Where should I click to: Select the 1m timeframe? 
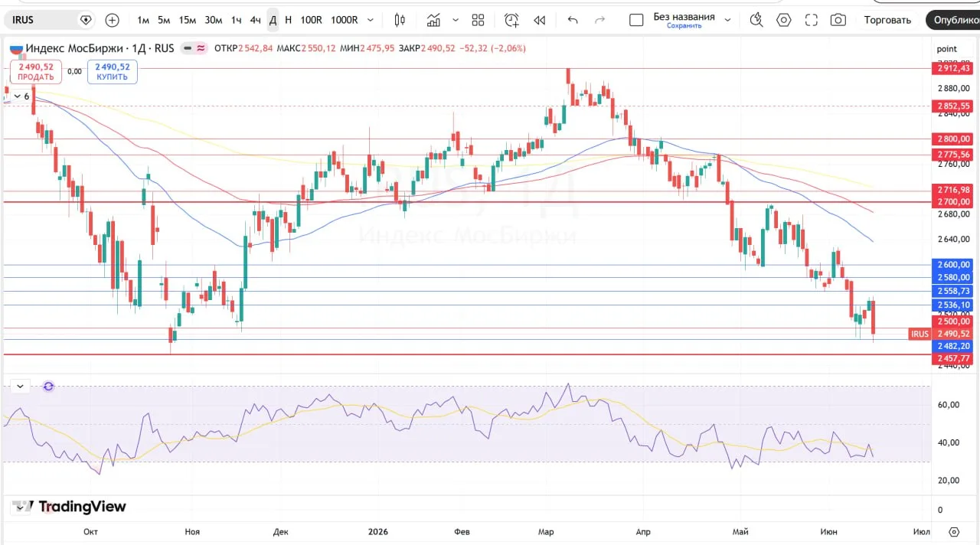pos(143,20)
